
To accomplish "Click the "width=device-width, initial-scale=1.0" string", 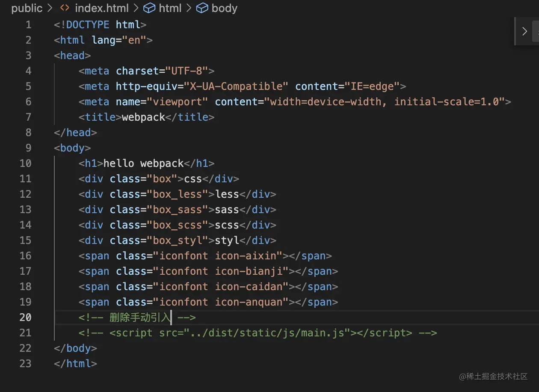I will (385, 102).
